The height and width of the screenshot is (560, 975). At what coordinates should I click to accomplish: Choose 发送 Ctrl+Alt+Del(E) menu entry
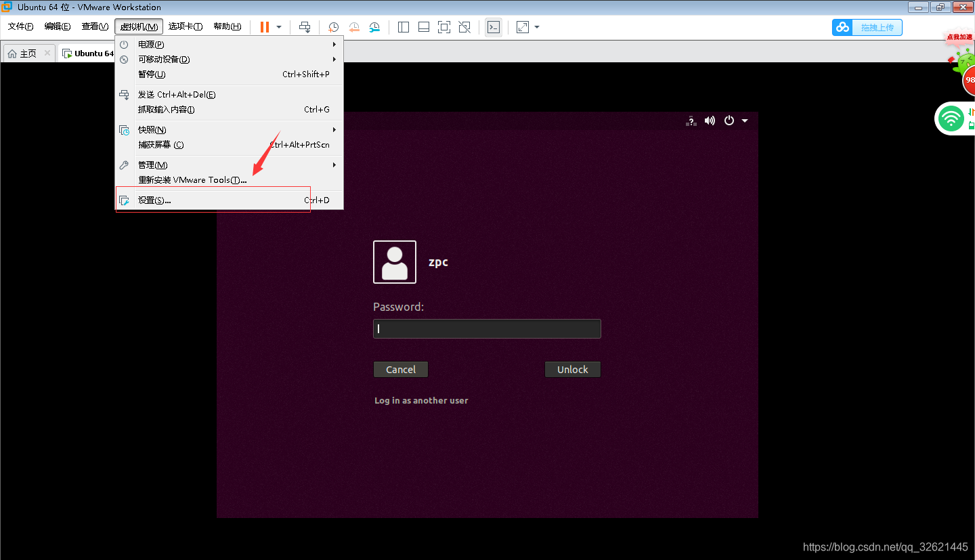pyautogui.click(x=229, y=95)
